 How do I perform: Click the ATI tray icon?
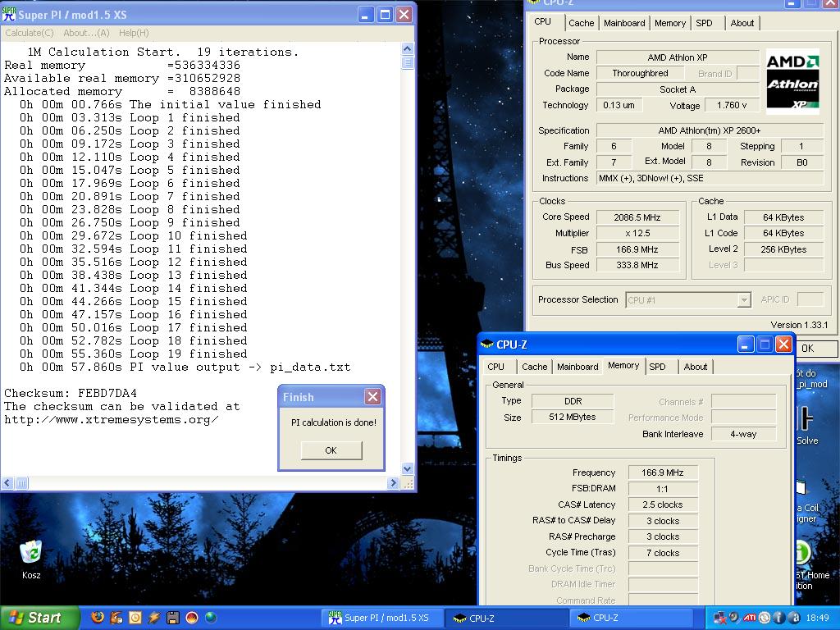point(749,618)
